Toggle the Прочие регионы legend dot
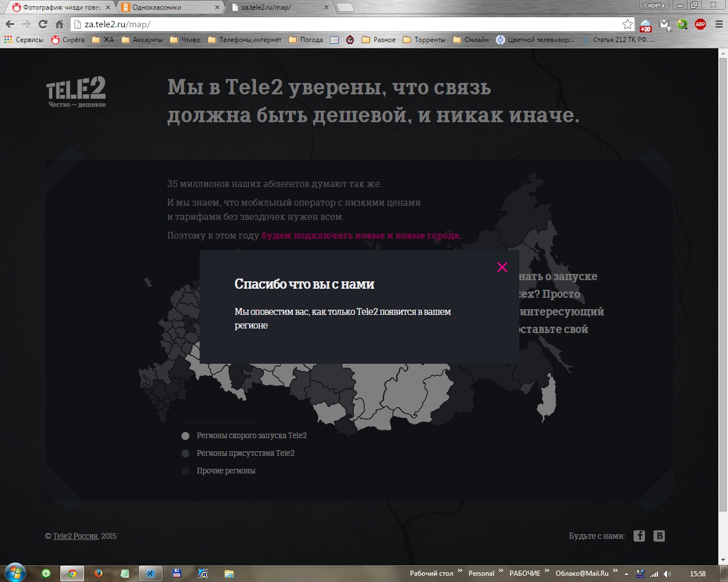The width and height of the screenshot is (728, 582). pyautogui.click(x=185, y=471)
